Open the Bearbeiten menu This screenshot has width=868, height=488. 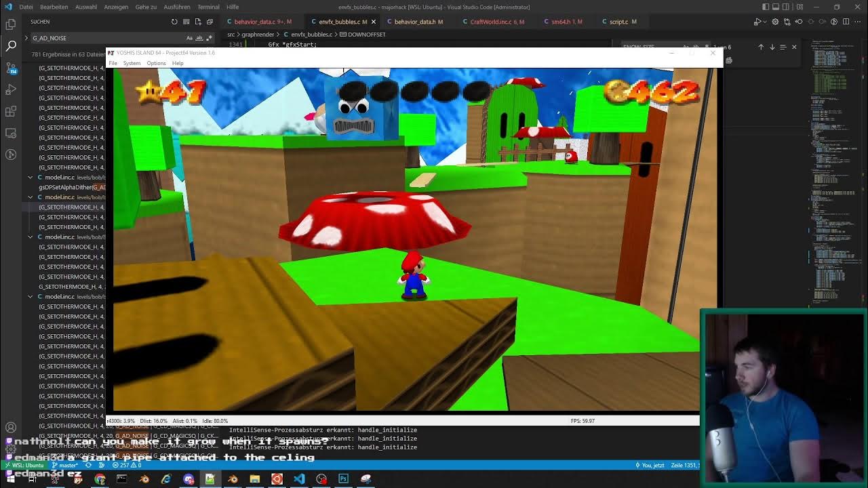point(54,7)
